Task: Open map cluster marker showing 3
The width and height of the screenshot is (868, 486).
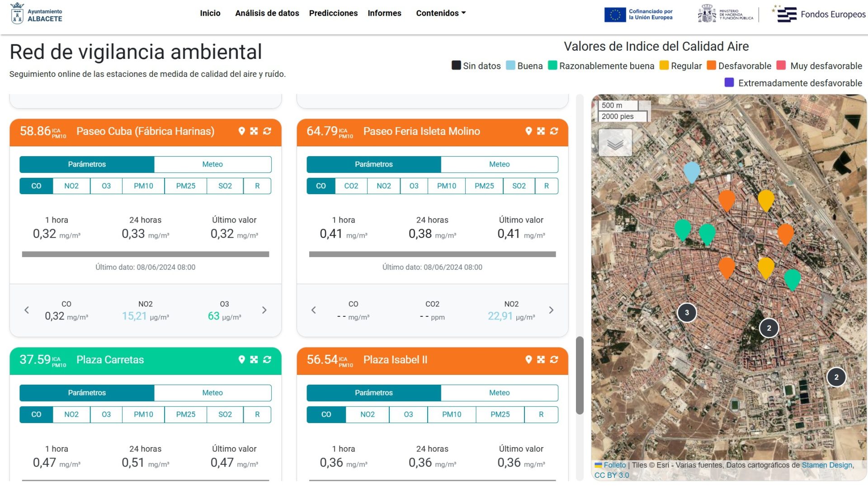Action: click(x=687, y=313)
